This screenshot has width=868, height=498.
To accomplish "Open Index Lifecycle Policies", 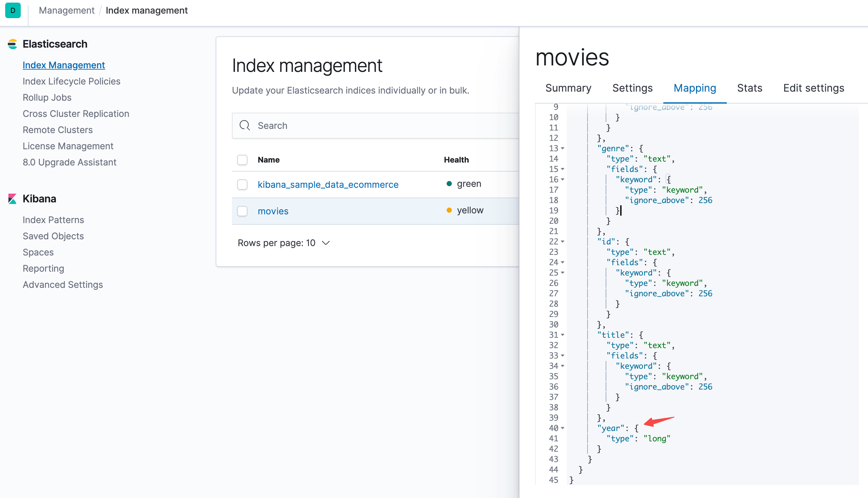I will [x=72, y=81].
